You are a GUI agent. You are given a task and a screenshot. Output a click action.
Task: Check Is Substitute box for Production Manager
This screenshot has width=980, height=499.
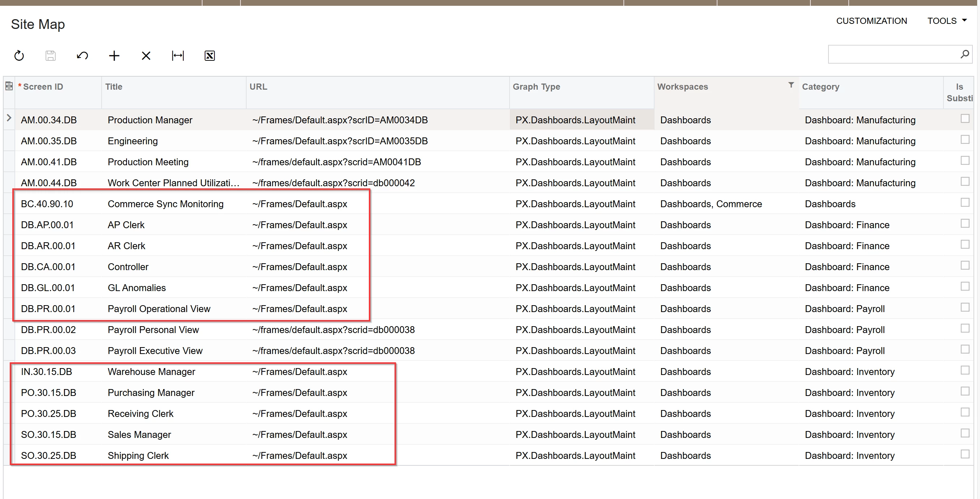coord(965,119)
